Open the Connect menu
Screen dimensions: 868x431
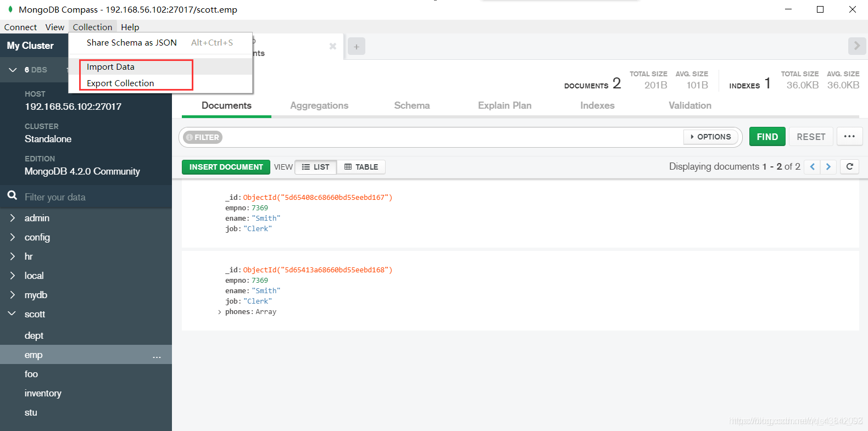click(x=20, y=27)
